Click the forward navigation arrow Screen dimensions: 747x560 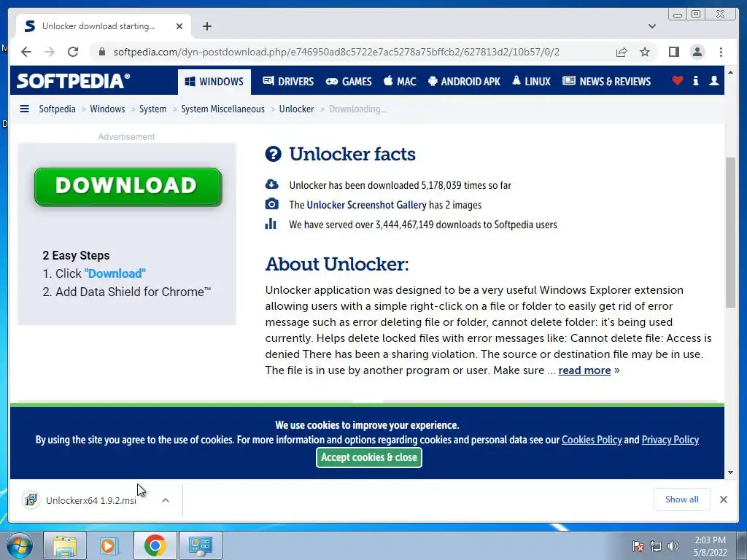pyautogui.click(x=50, y=52)
